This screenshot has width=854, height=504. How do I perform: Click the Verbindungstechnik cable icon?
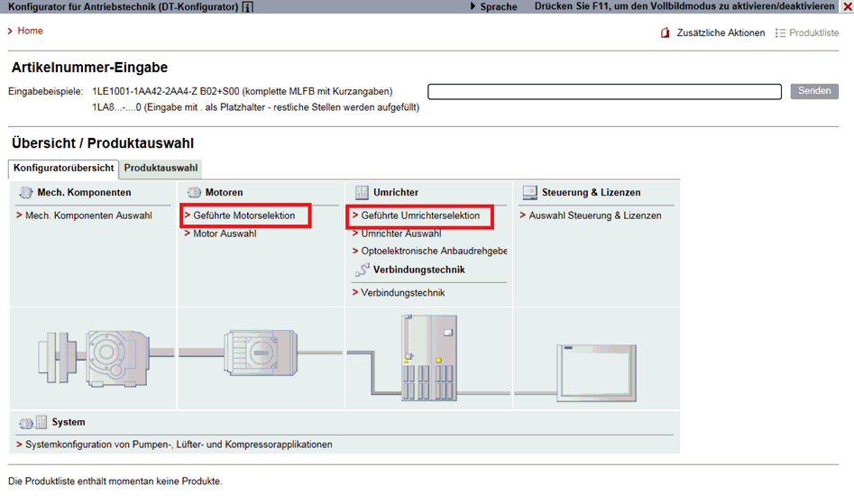point(362,270)
